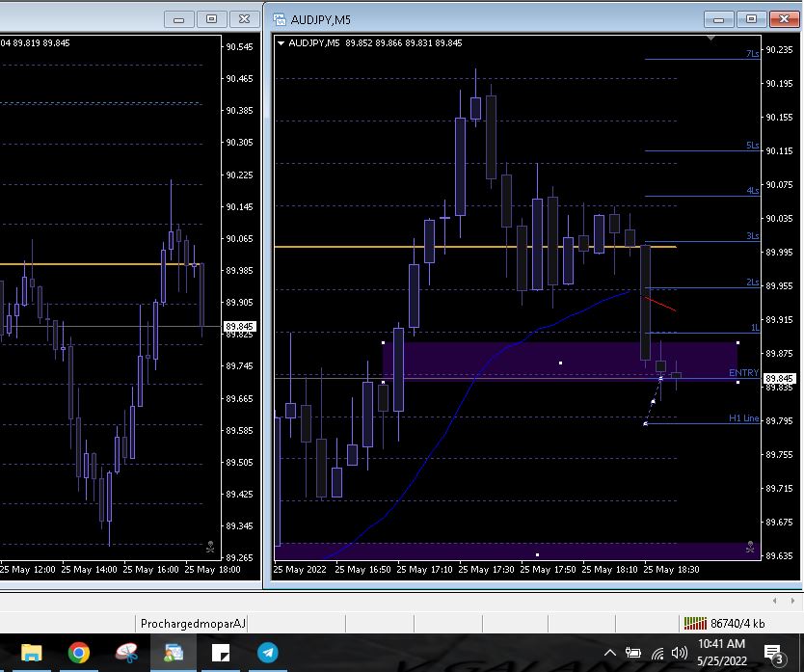
Task: Launch Google Chrome from the taskbar
Action: coord(79,653)
